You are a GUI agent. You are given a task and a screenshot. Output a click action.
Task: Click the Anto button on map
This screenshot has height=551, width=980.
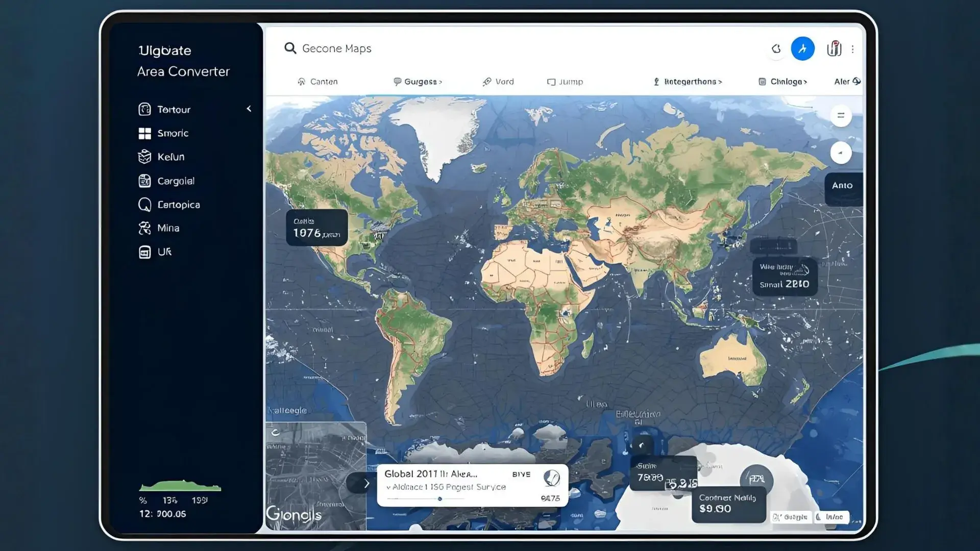point(842,186)
